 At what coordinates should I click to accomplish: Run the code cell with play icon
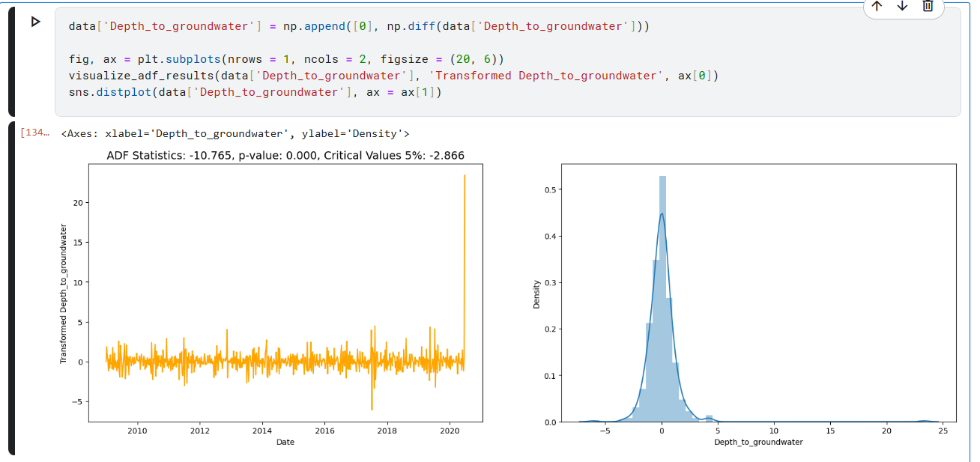click(x=35, y=22)
